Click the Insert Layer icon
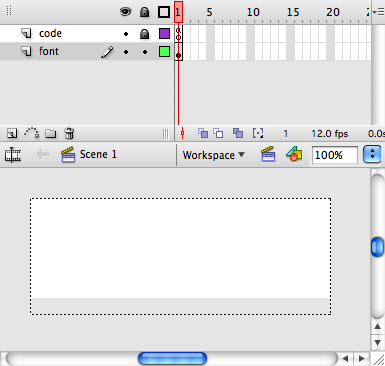The height and width of the screenshot is (366, 385). [x=12, y=134]
